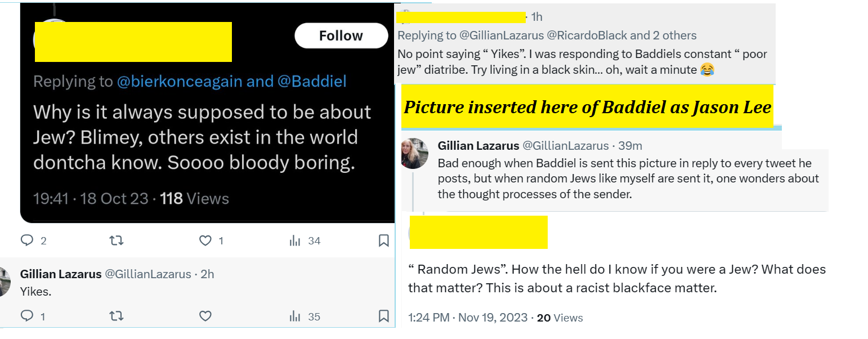
Task: Open view analytics showing 35 views
Action: click(x=295, y=316)
